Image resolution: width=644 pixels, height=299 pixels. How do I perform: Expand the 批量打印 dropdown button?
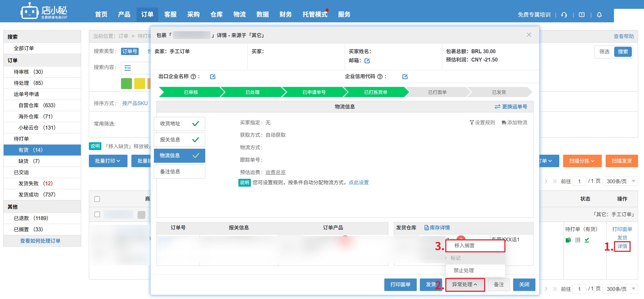[x=108, y=161]
